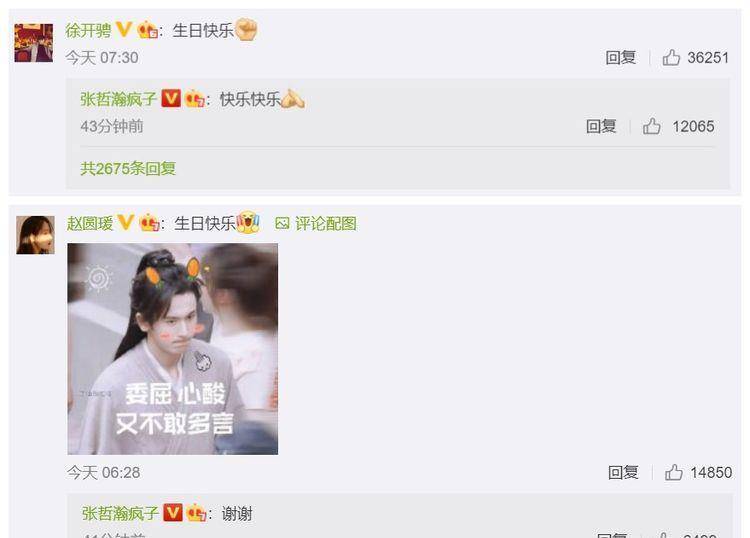Enlarge the 委屈心酸 meme image
Viewport: 750px width, 538px height.
pyautogui.click(x=173, y=349)
